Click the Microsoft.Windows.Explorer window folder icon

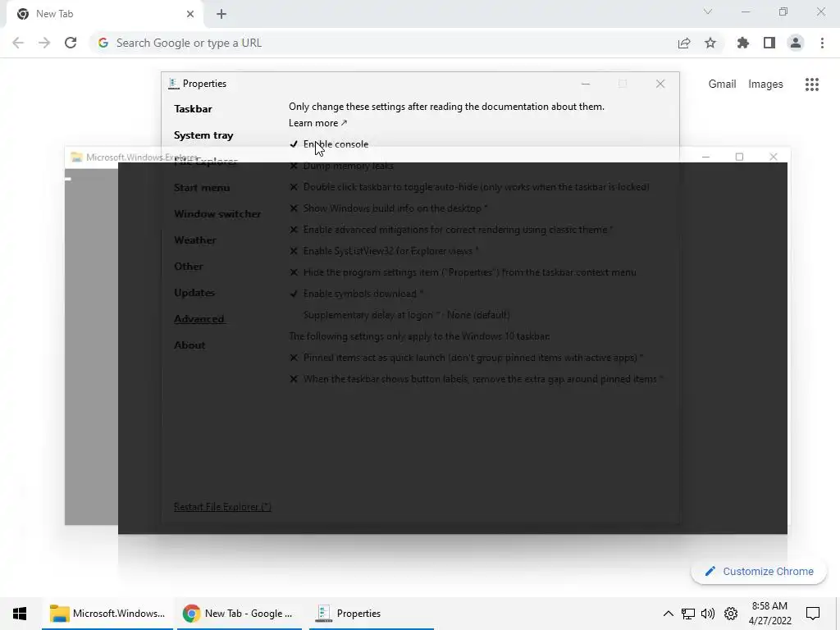[x=76, y=157]
